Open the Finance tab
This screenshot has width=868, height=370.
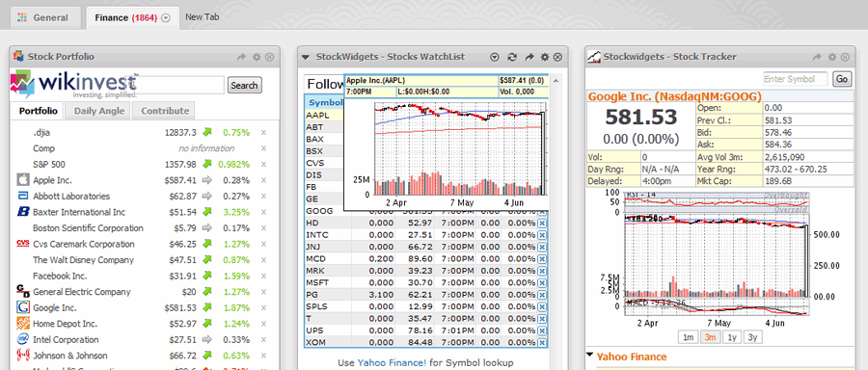132,17
